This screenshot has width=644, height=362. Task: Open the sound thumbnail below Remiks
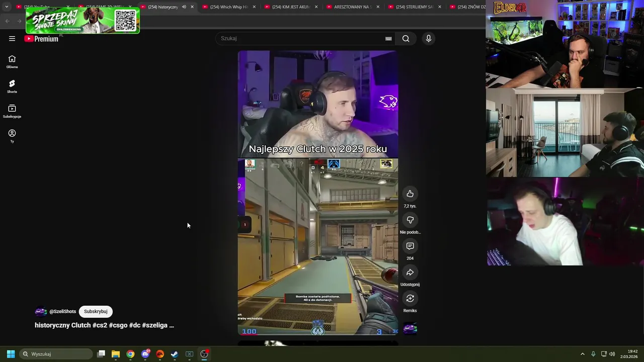point(410,329)
